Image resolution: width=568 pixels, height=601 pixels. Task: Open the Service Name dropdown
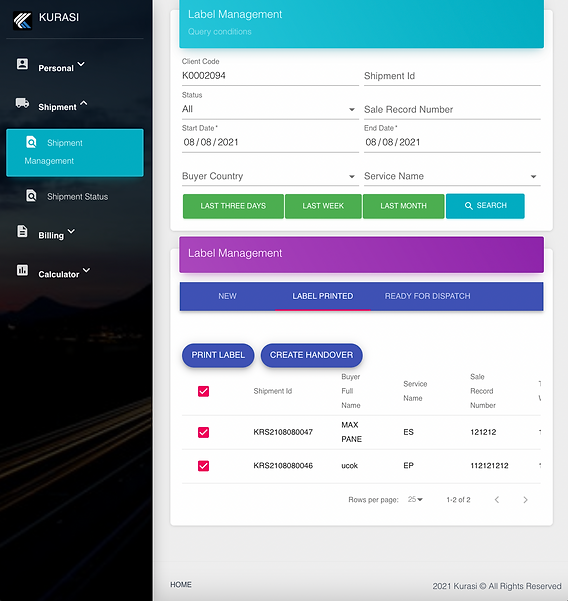pyautogui.click(x=452, y=176)
